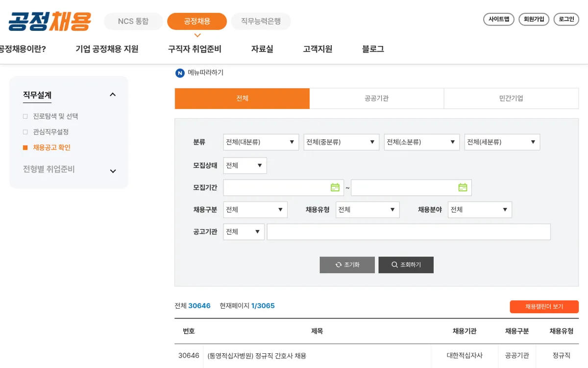Select the 공공기관 listing tab
The height and width of the screenshot is (368, 588).
[377, 98]
